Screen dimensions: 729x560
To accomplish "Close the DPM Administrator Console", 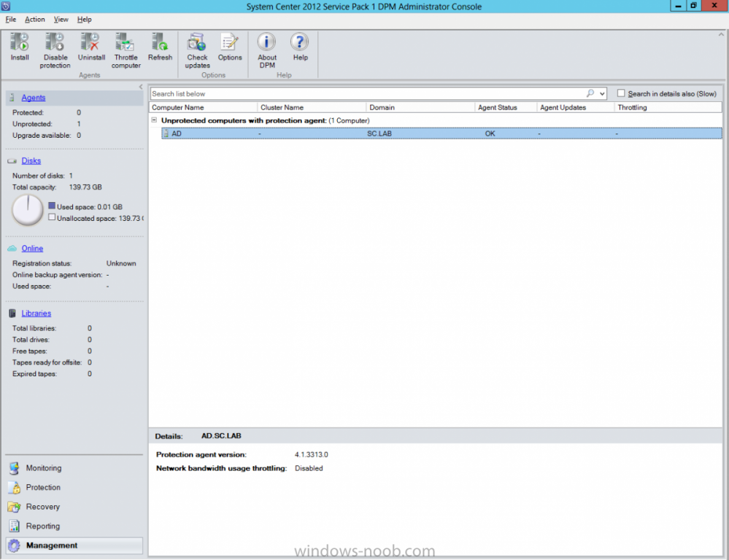I will point(714,6).
